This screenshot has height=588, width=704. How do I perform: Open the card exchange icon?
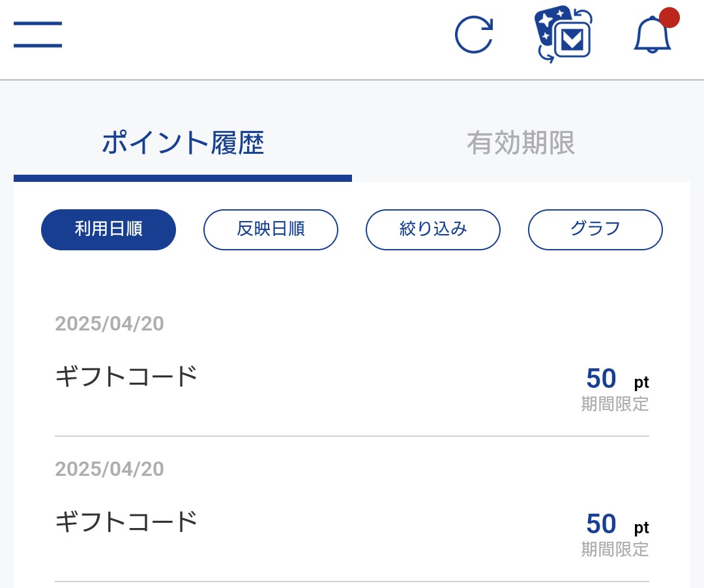tap(563, 34)
